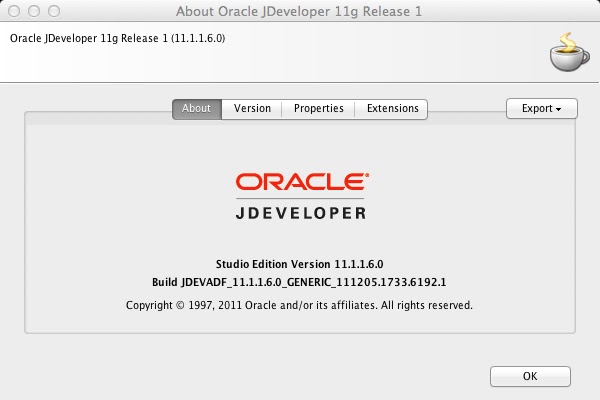
Task: Click the steaming coffee cup icon
Action: pos(569,52)
